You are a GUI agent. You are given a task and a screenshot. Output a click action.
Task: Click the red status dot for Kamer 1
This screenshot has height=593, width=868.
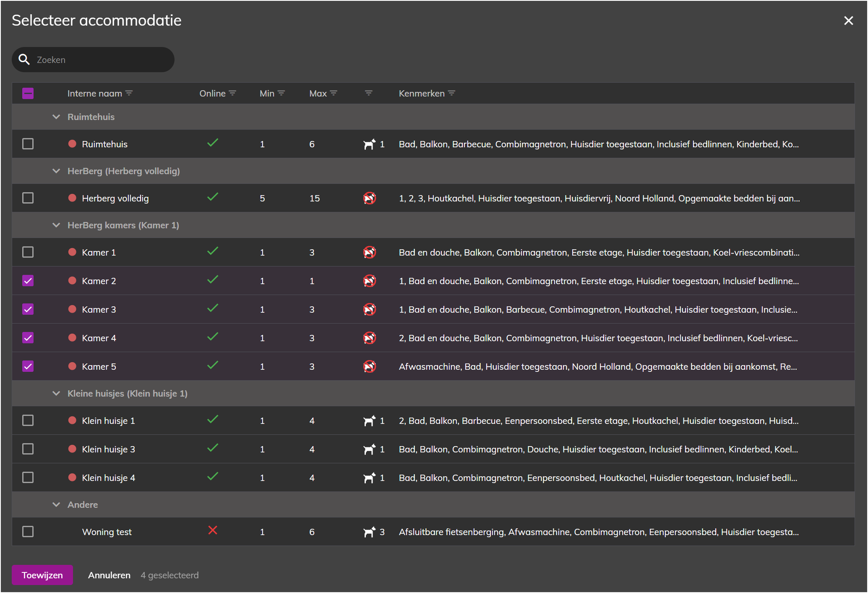tap(72, 252)
